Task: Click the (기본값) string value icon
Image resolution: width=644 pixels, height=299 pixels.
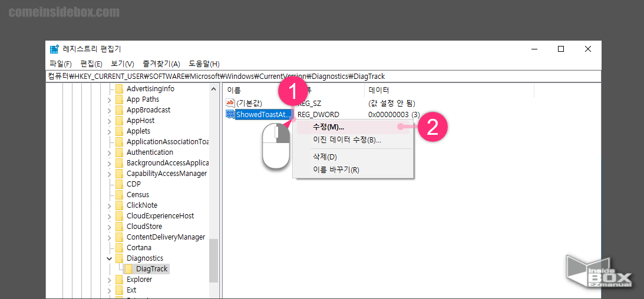Action: coord(230,103)
